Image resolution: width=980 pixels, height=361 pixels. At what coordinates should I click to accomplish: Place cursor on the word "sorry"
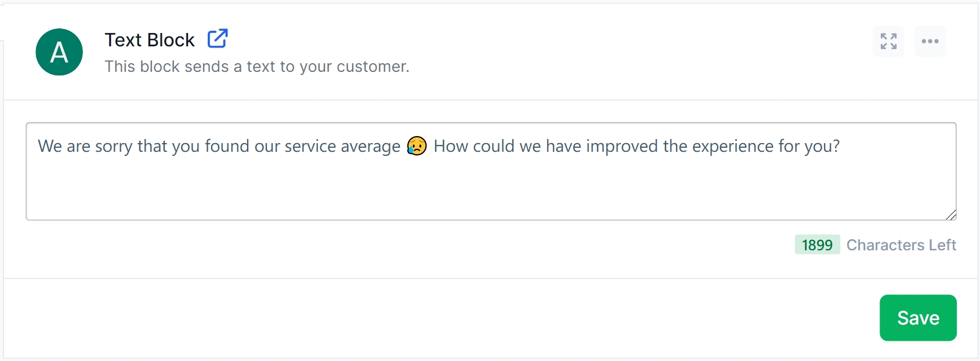[x=114, y=147]
